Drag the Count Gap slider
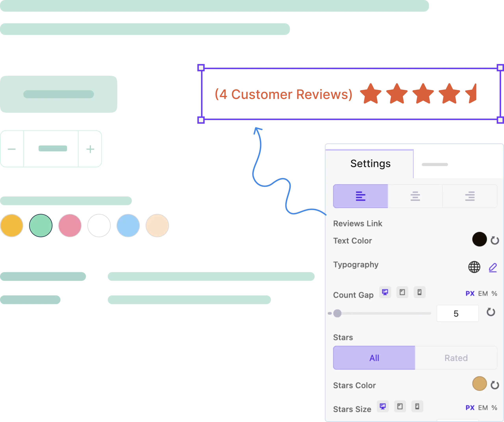The width and height of the screenshot is (504, 422). [x=338, y=313]
